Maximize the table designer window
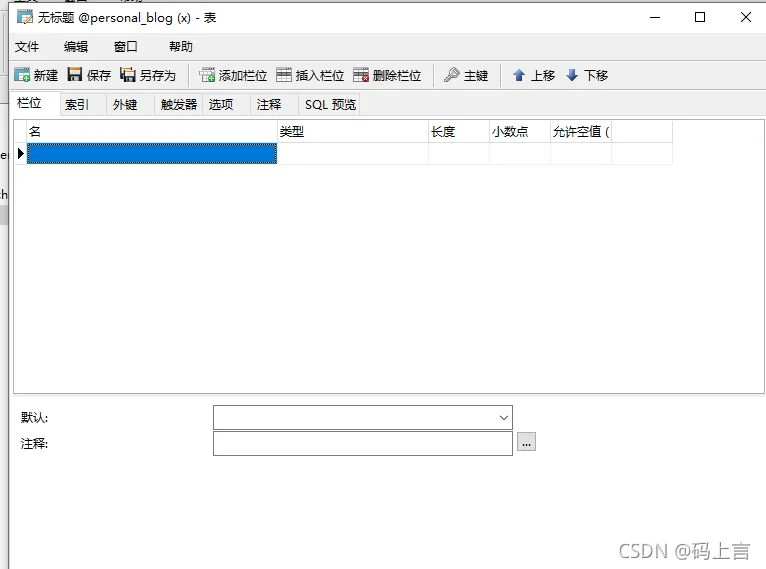 (700, 17)
